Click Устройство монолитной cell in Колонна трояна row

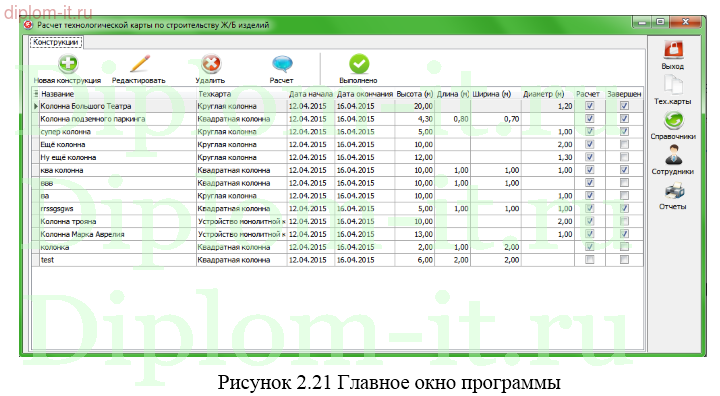(242, 221)
